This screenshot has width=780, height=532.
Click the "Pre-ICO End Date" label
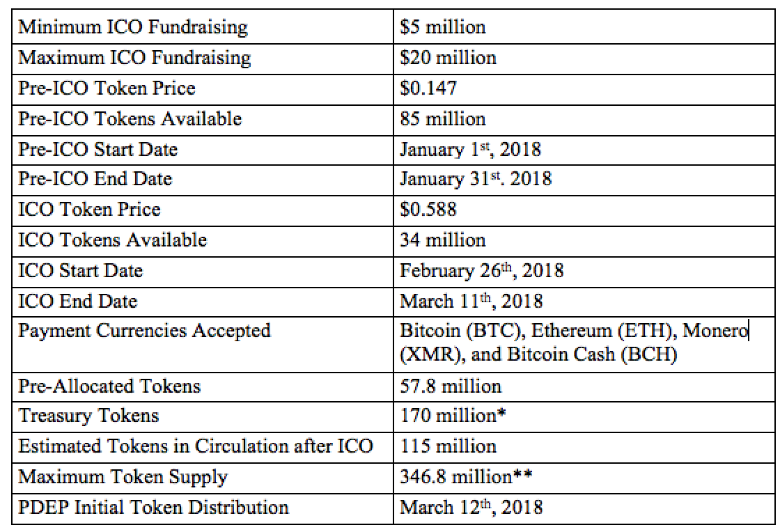pyautogui.click(x=95, y=179)
